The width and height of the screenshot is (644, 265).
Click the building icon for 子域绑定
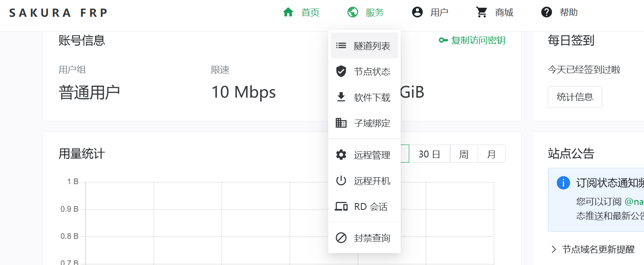(341, 123)
